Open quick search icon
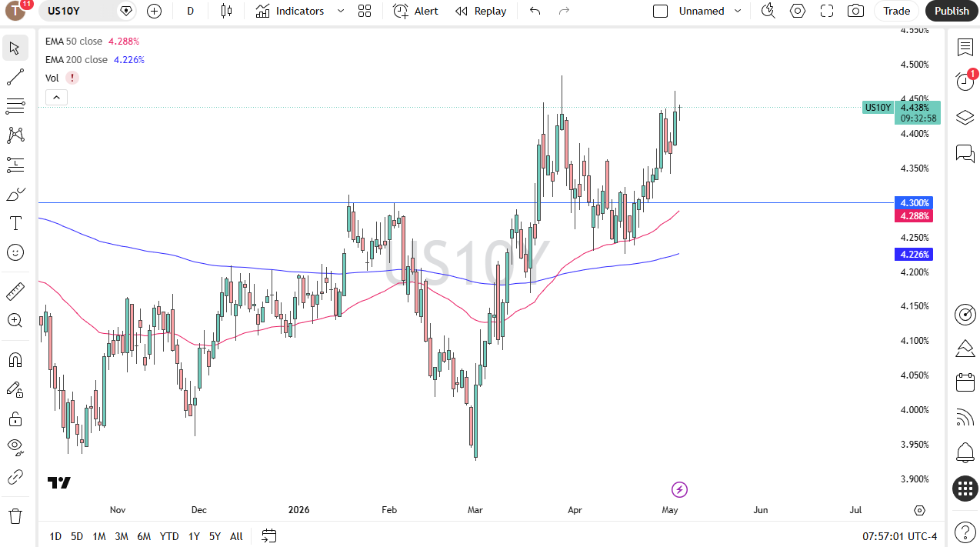Image resolution: width=980 pixels, height=547 pixels. (x=768, y=11)
